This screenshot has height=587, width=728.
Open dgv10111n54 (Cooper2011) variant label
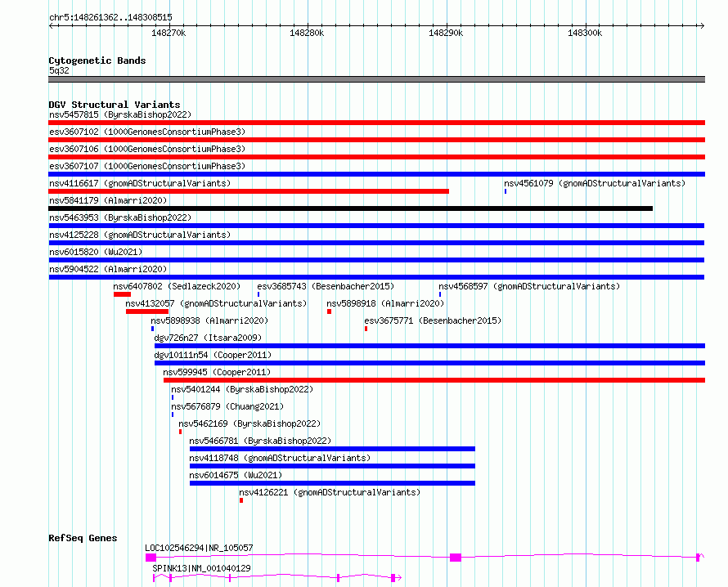[213, 355]
